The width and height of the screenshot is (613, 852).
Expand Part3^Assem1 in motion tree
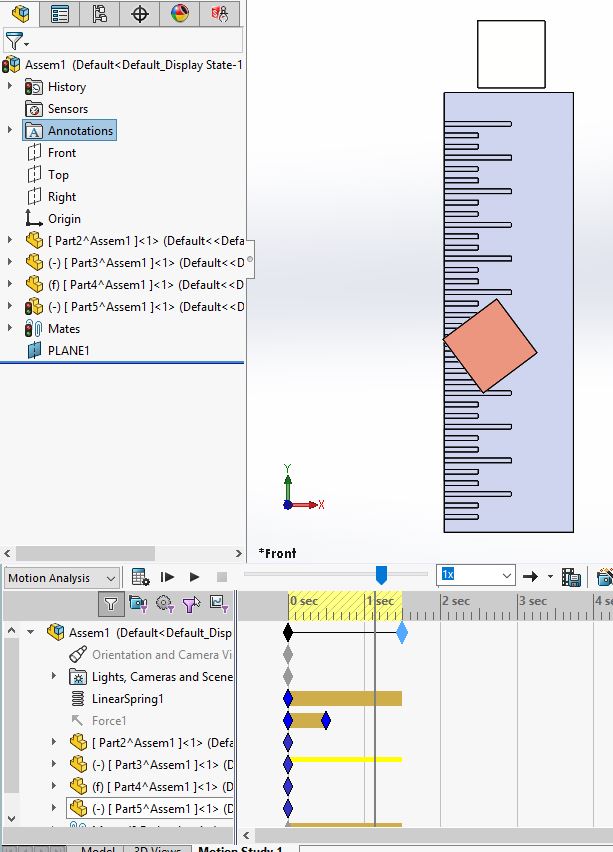pyautogui.click(x=54, y=763)
